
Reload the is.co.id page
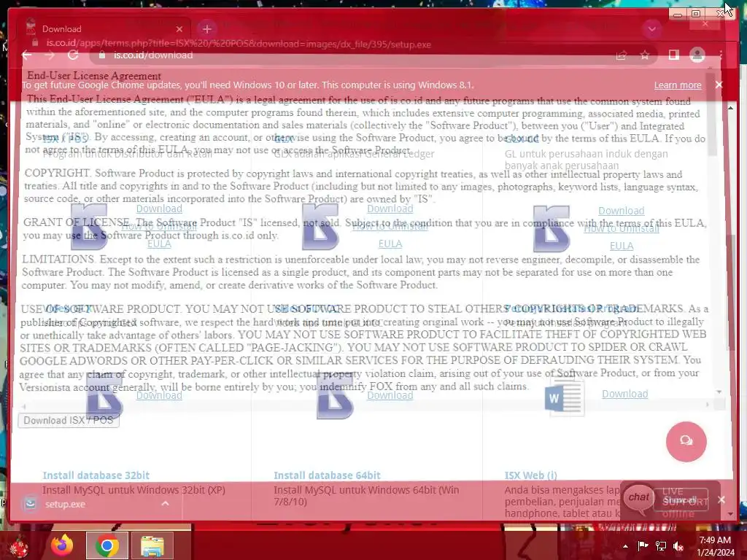coord(73,55)
